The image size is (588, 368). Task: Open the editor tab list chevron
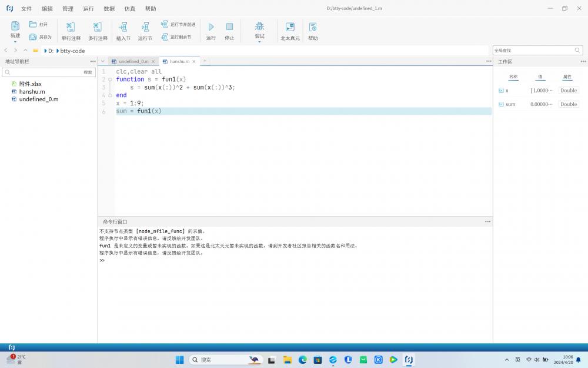(x=102, y=61)
